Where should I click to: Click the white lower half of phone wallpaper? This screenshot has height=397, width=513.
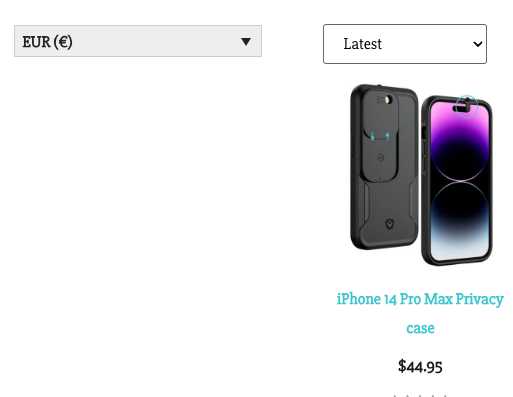point(460,240)
